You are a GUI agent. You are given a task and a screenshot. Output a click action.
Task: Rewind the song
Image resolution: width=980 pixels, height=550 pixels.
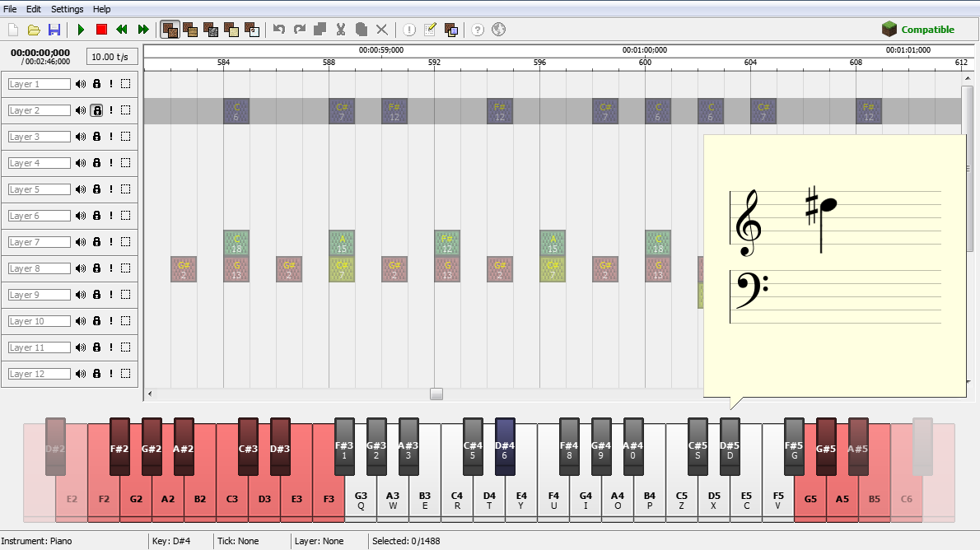122,30
